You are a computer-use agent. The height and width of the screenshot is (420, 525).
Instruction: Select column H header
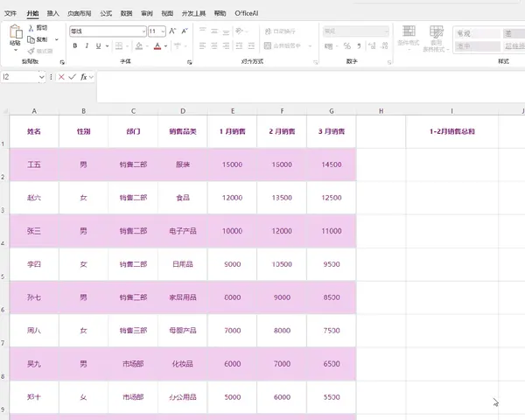point(381,111)
